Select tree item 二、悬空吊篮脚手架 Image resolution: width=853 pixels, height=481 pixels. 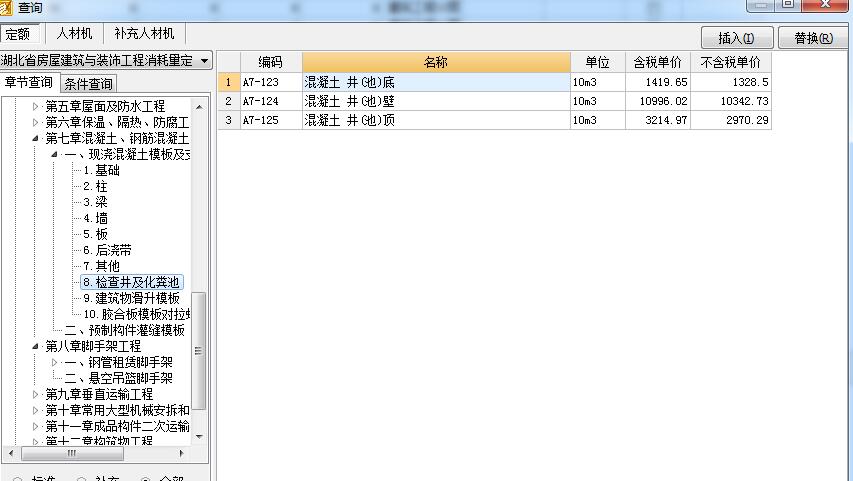click(119, 378)
